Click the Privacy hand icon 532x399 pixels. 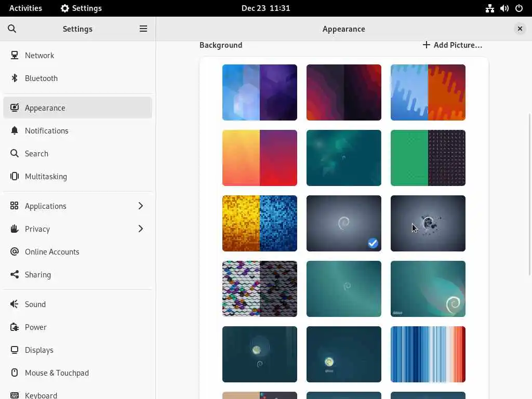pos(14,229)
